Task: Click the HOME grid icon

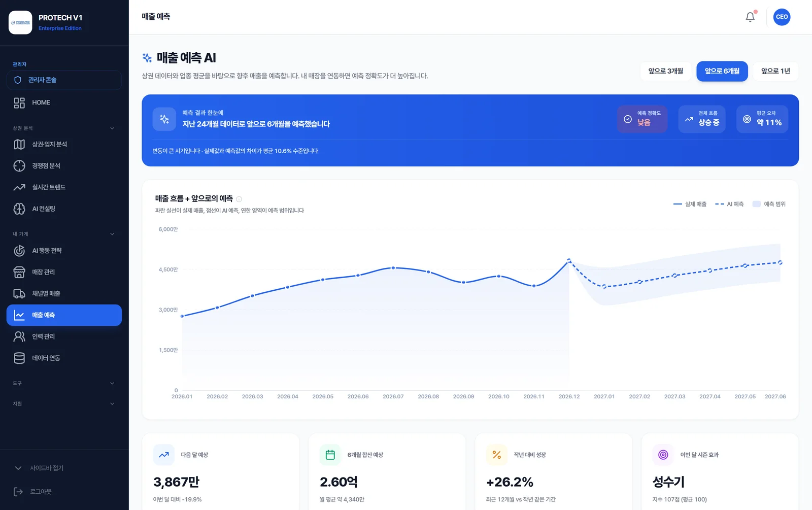Action: 19,103
